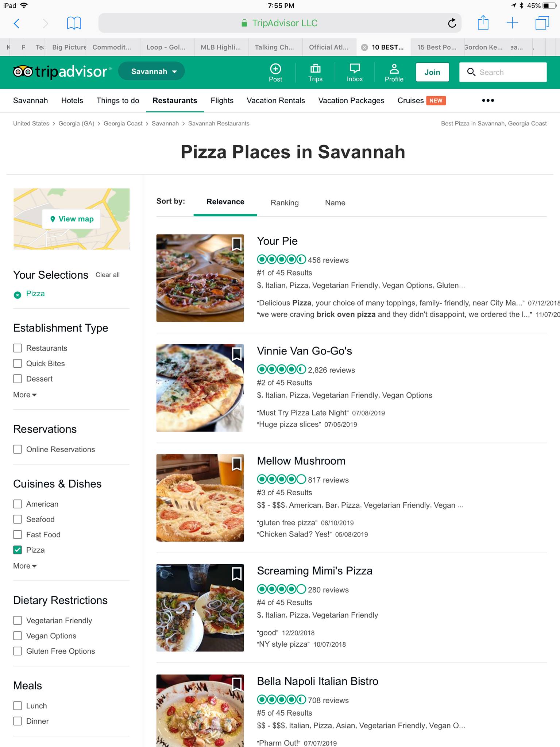Click the Join button
Viewport: 560px width, 747px height.
(x=432, y=72)
